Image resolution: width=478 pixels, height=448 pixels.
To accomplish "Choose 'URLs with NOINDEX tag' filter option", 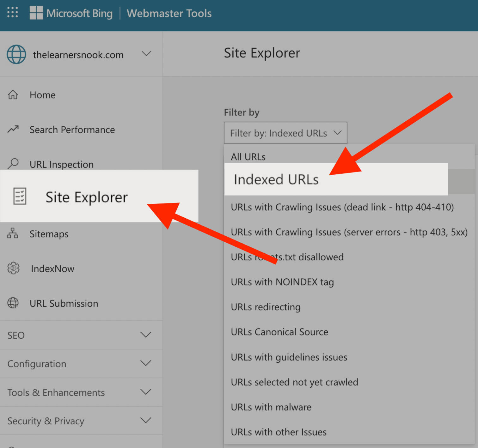I will (x=282, y=282).
